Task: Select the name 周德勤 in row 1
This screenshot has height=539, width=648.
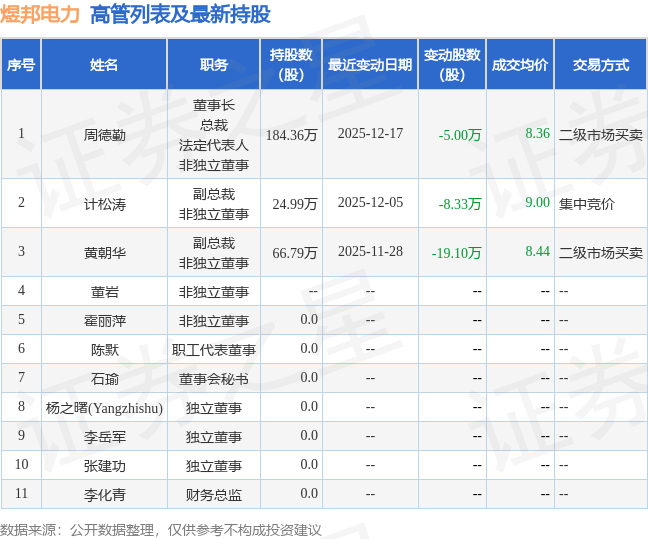Action: tap(105, 135)
